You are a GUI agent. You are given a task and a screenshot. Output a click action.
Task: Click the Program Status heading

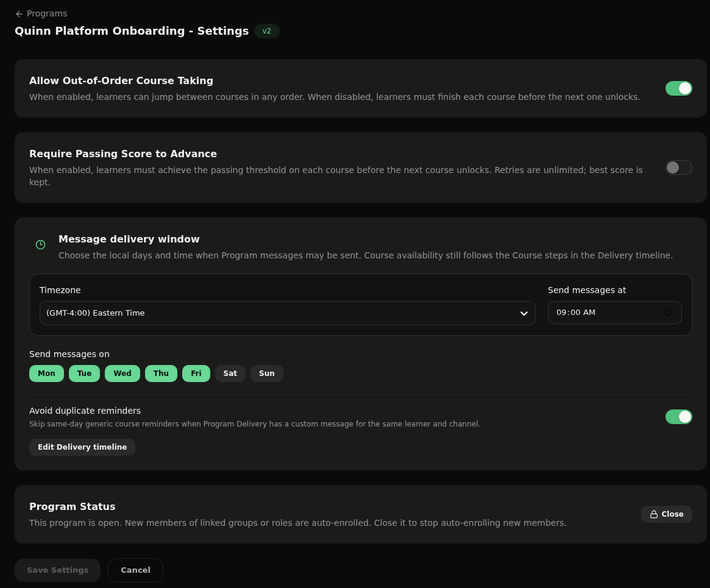point(73,506)
